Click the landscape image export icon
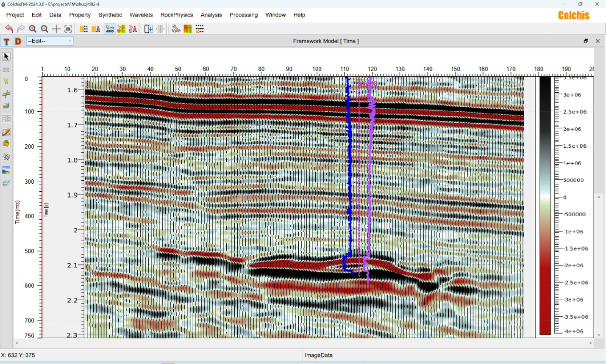Screen dimensions: 606x364 tap(6, 170)
